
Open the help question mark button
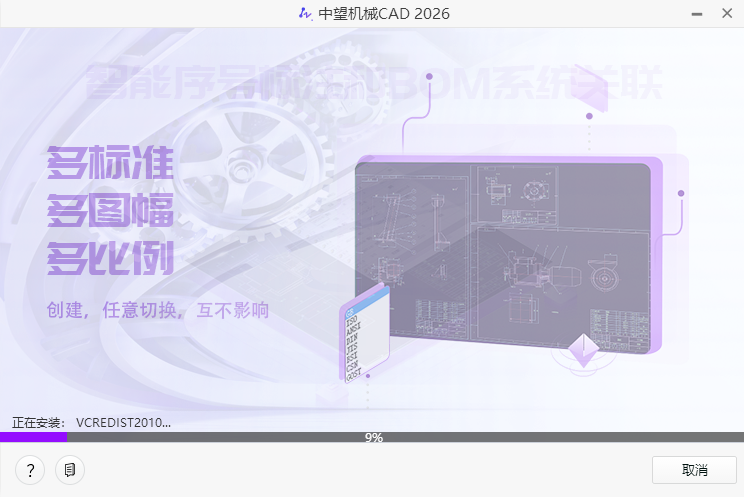pos(30,470)
